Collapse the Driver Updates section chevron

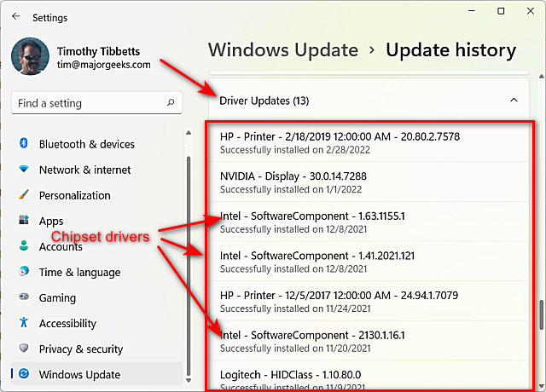(x=514, y=101)
